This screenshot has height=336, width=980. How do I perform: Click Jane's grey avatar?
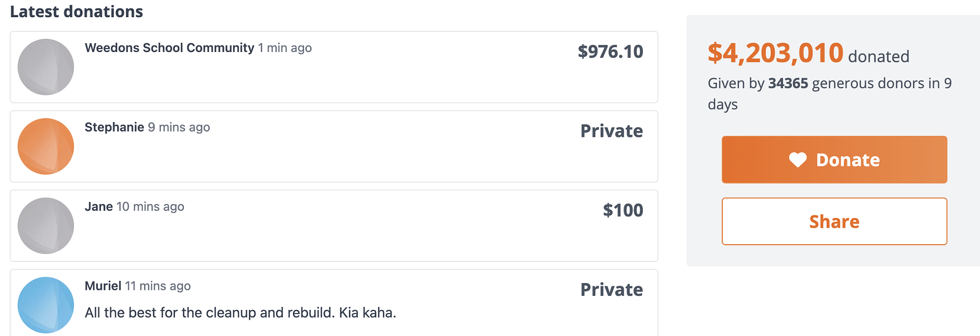click(46, 226)
